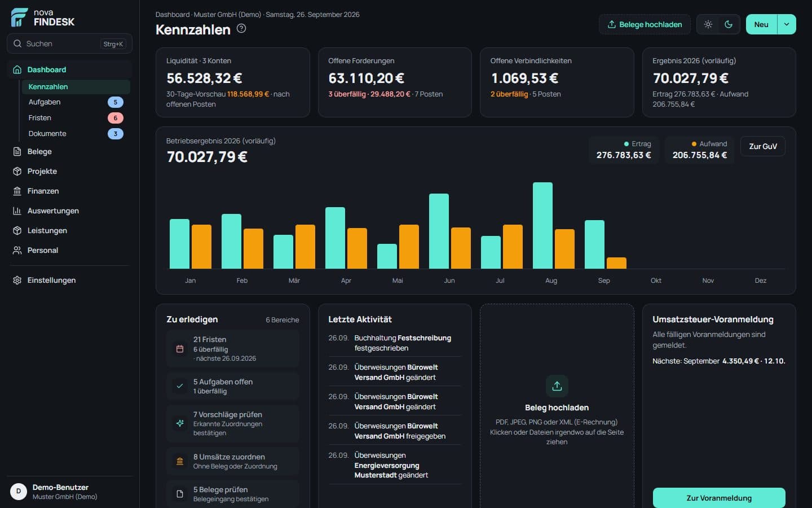Open the Finanzen bank icon
This screenshot has width=812, height=508.
pos(17,191)
